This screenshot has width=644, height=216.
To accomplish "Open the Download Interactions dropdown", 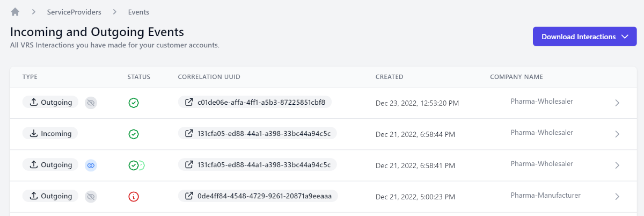I will tap(584, 37).
